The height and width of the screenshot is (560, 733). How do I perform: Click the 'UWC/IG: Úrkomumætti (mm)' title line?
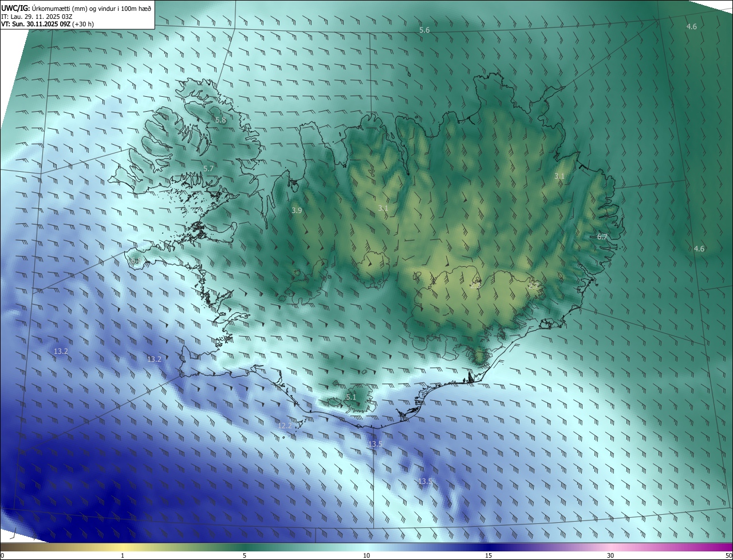point(76,7)
